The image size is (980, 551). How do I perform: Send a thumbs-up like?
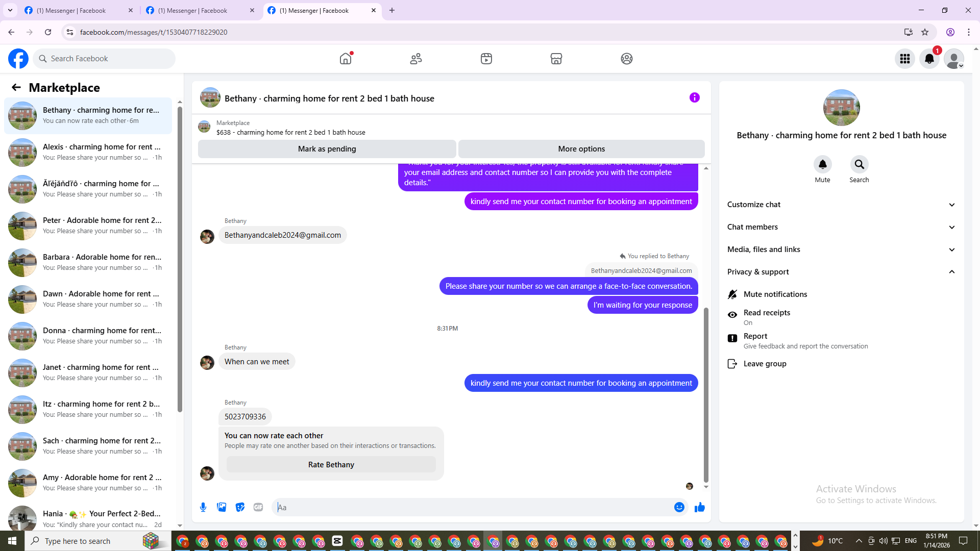699,507
